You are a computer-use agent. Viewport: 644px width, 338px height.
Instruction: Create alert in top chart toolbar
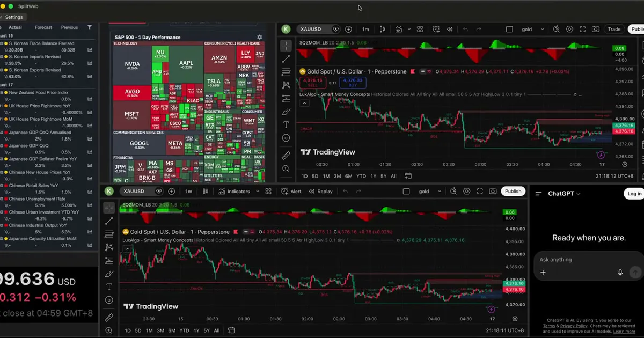tap(436, 29)
